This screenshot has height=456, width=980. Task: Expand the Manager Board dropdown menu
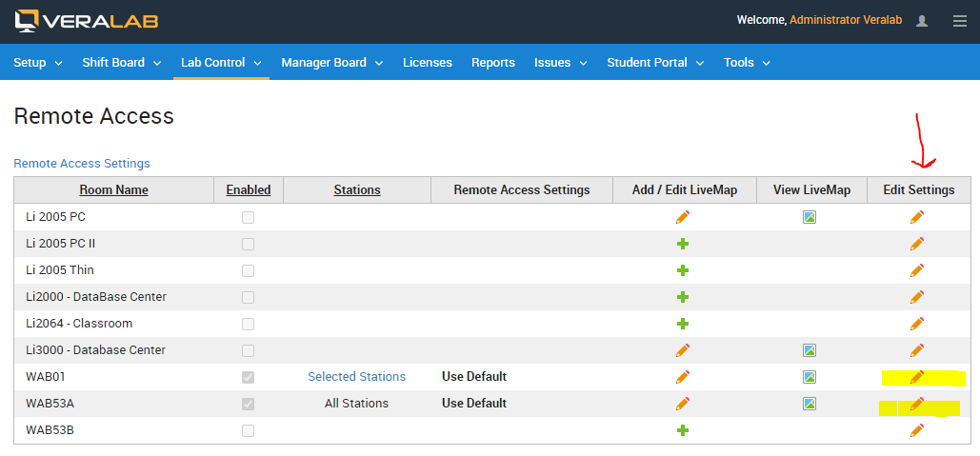pyautogui.click(x=331, y=63)
